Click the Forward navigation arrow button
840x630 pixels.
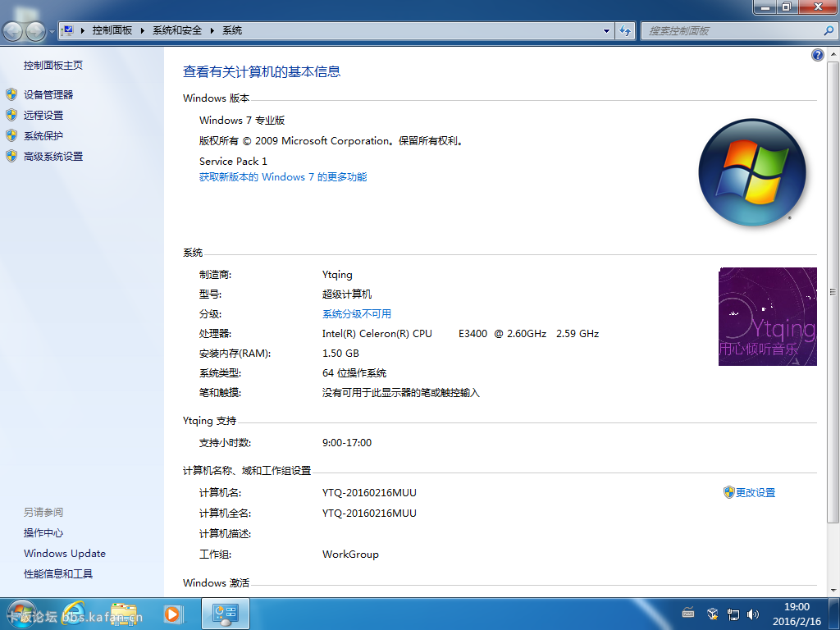[36, 32]
